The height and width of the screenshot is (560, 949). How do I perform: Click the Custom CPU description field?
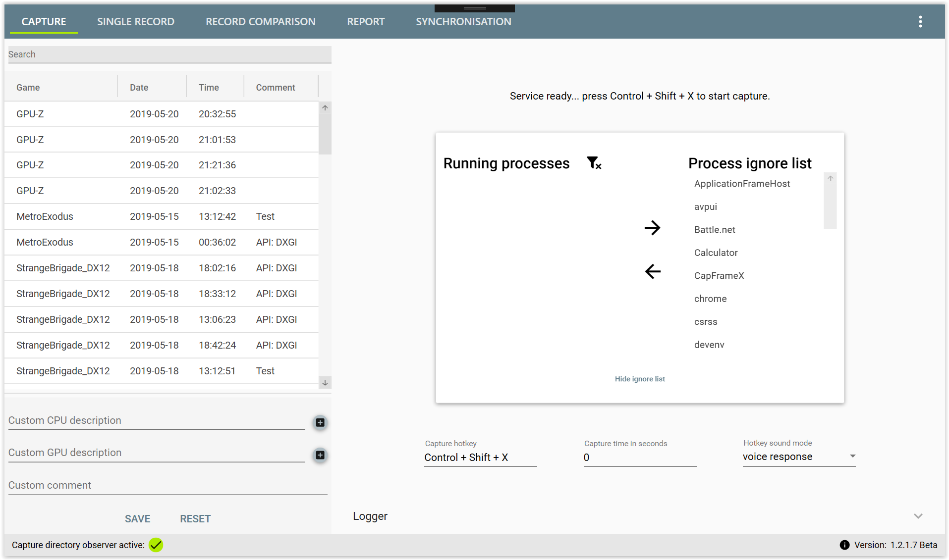(157, 420)
